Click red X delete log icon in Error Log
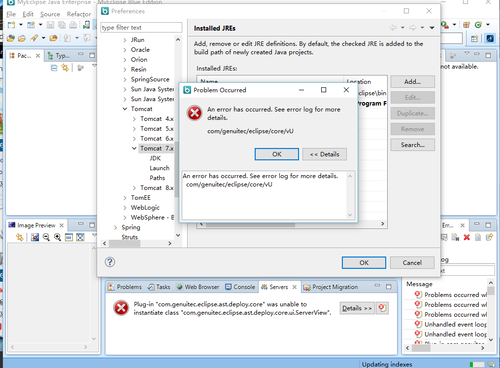Image resolution: width=500 pixels, height=368 pixels. click(467, 237)
